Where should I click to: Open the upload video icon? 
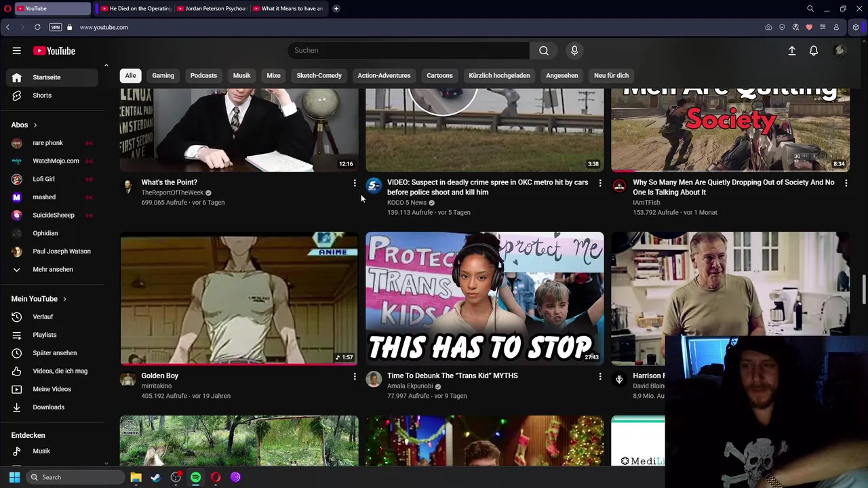coord(791,50)
